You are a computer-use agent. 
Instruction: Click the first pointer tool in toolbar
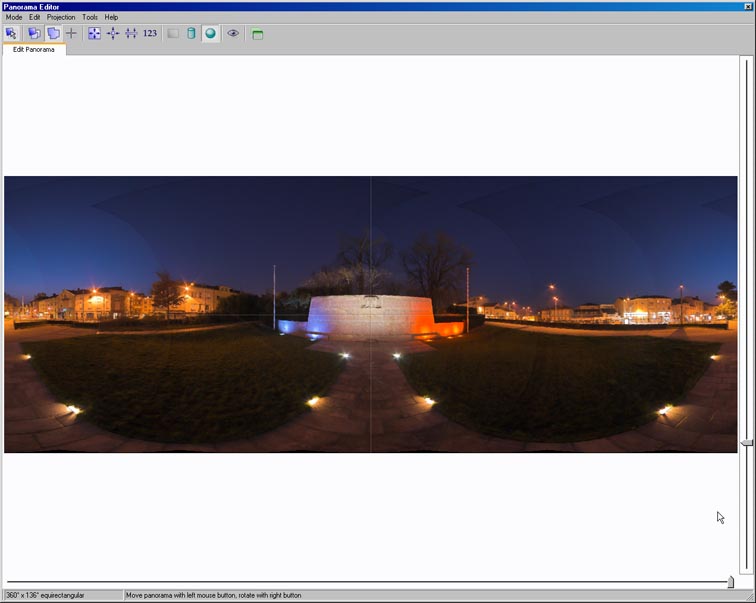pyautogui.click(x=12, y=33)
